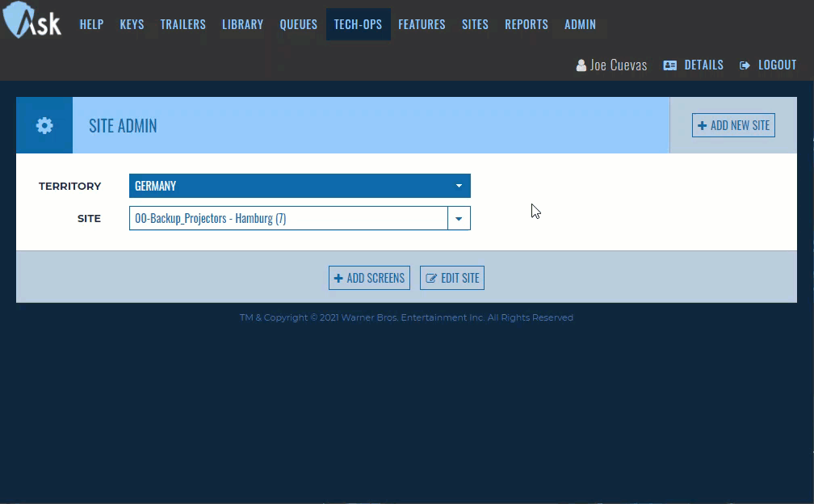Click the caret arrow on the Territory selector
The height and width of the screenshot is (504, 814).
[459, 185]
